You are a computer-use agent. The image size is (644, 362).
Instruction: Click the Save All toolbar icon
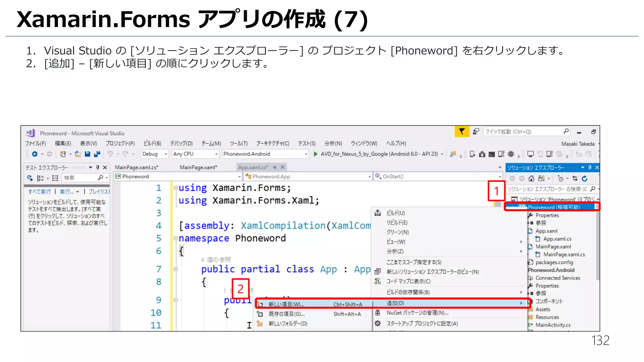coord(97,154)
